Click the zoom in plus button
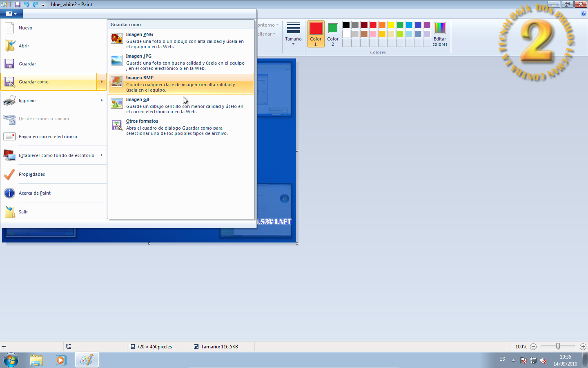The image size is (588, 368). (583, 346)
